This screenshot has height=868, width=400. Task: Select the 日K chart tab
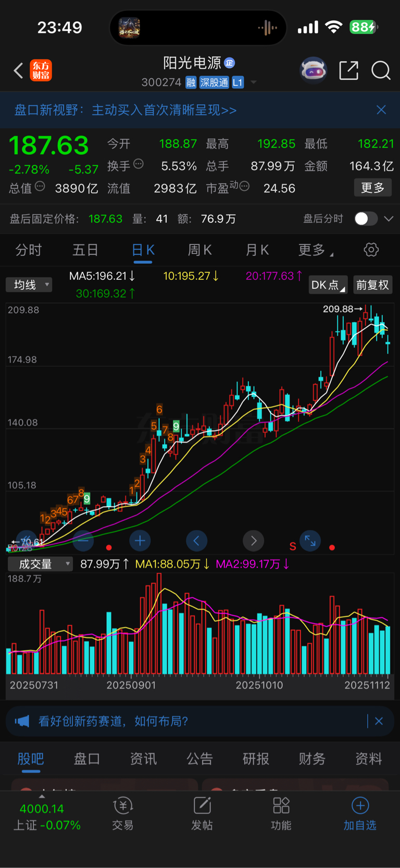coord(143,250)
